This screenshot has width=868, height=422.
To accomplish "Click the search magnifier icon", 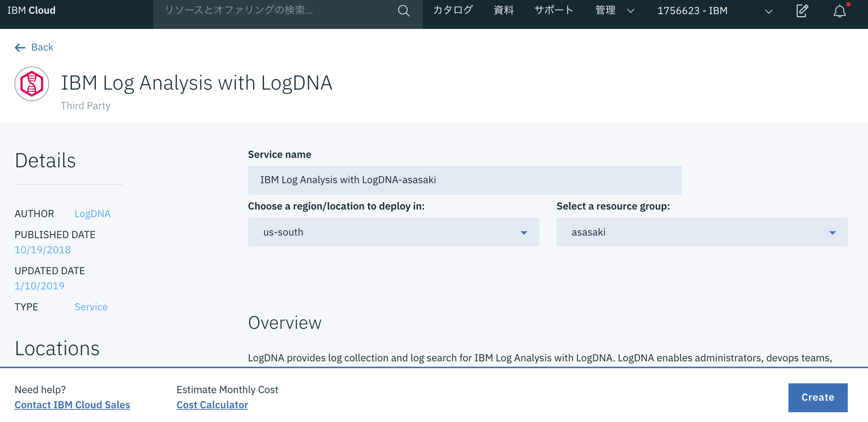I will click(404, 10).
